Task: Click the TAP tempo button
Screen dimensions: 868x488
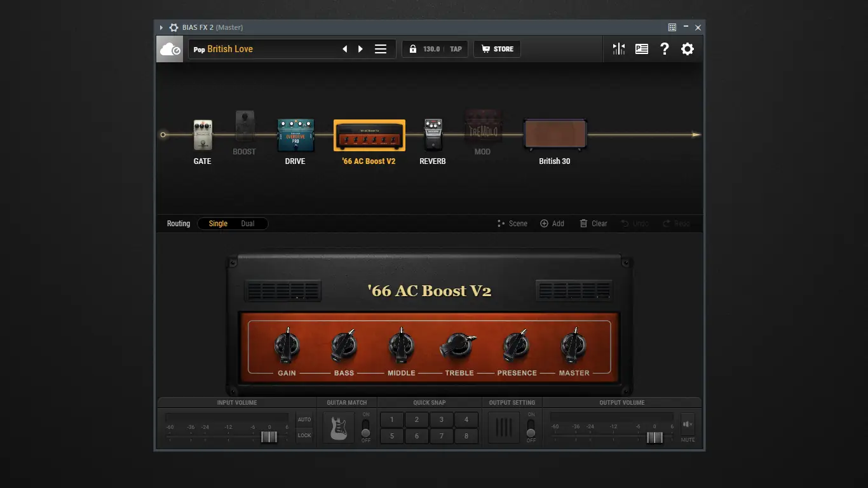Action: [456, 49]
